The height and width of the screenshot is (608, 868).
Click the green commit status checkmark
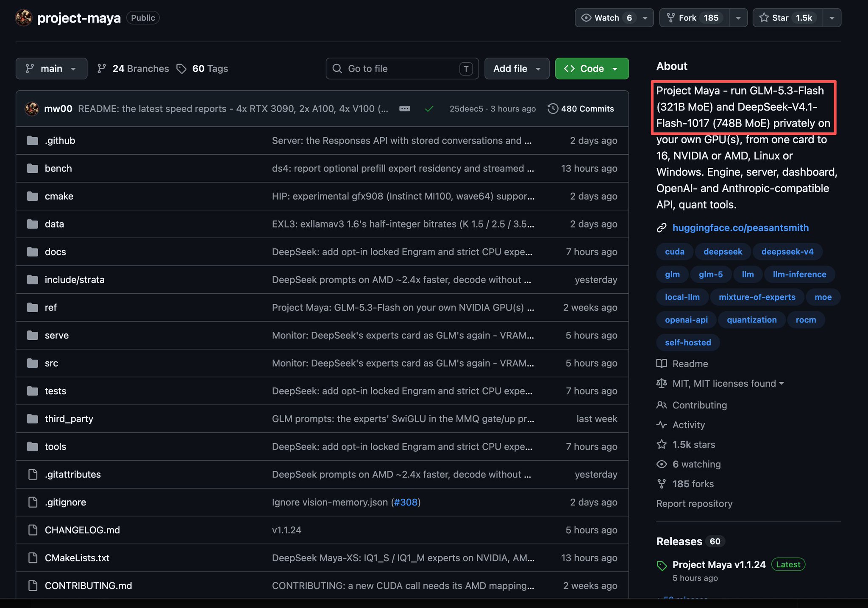click(429, 109)
